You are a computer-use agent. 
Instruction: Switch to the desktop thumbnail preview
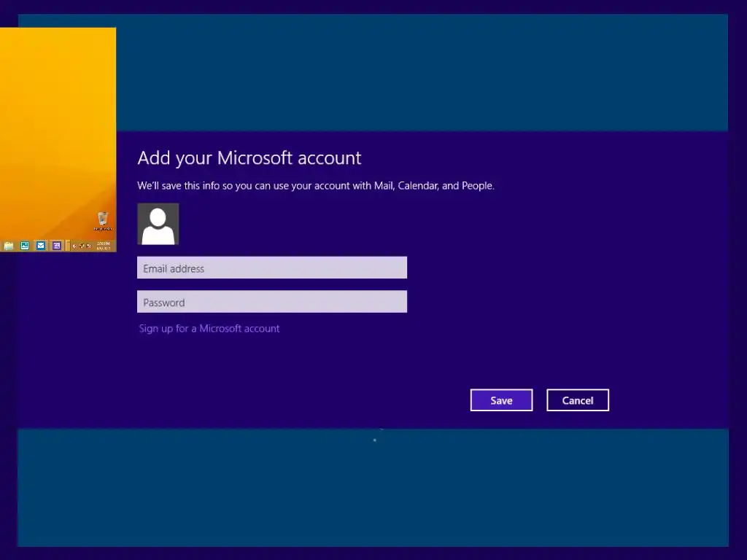click(58, 139)
